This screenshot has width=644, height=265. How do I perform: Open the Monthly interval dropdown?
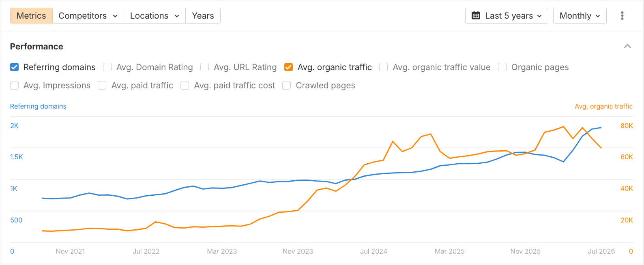(580, 16)
